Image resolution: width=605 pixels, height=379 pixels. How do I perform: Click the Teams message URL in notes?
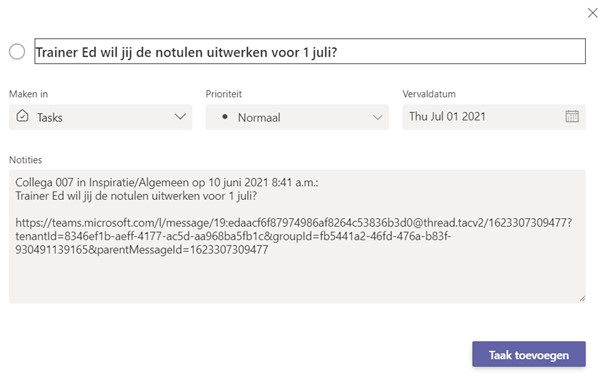pos(293,236)
